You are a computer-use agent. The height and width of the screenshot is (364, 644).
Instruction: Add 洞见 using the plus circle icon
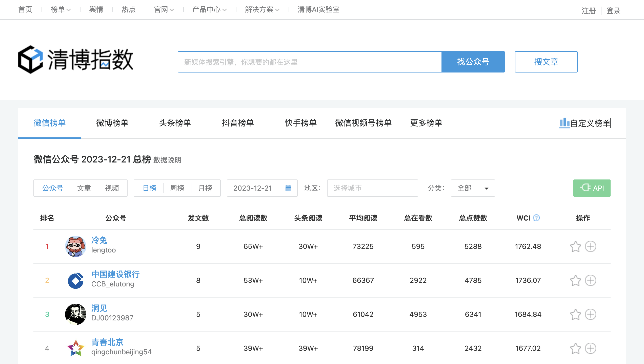click(591, 314)
